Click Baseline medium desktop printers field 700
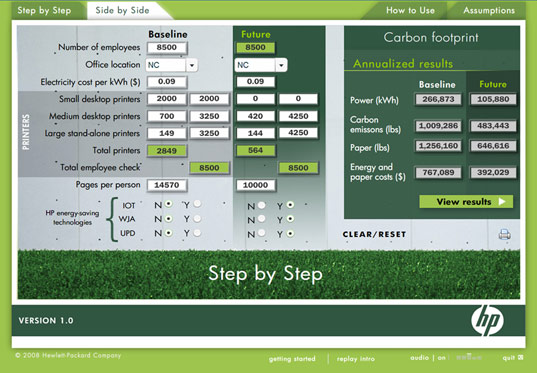Image resolution: width=537 pixels, height=373 pixels. 167,116
